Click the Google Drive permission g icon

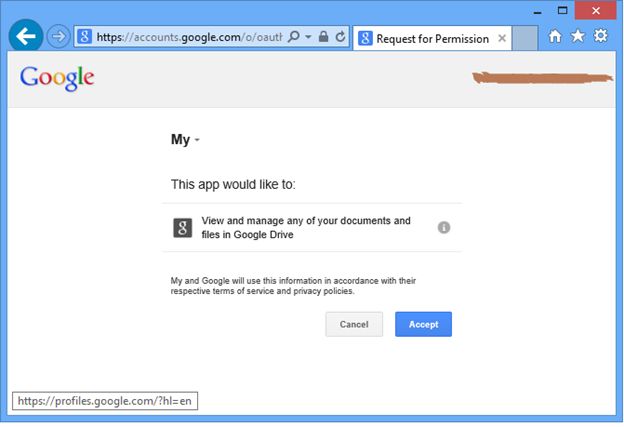coord(183,228)
